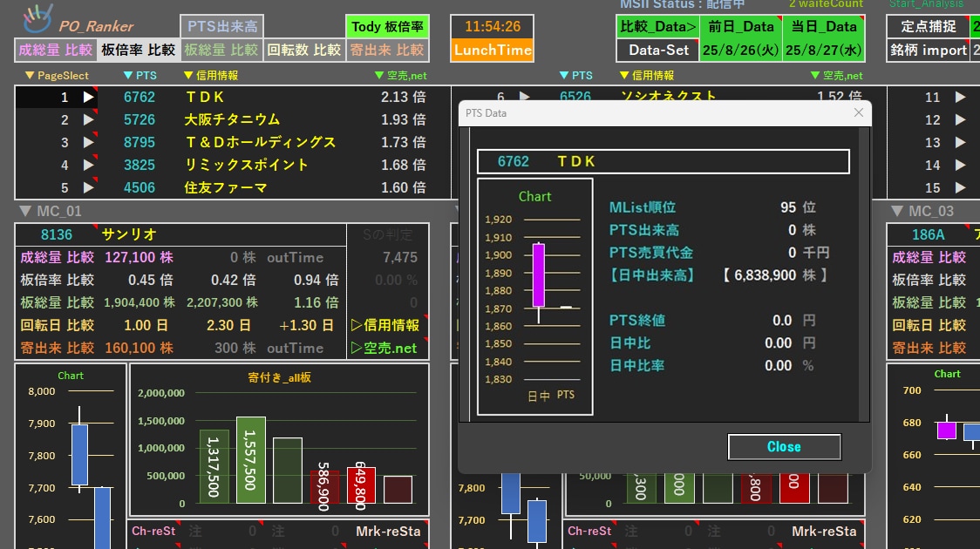Click the LunchTime status button
This screenshot has width=980, height=549.
pos(492,50)
